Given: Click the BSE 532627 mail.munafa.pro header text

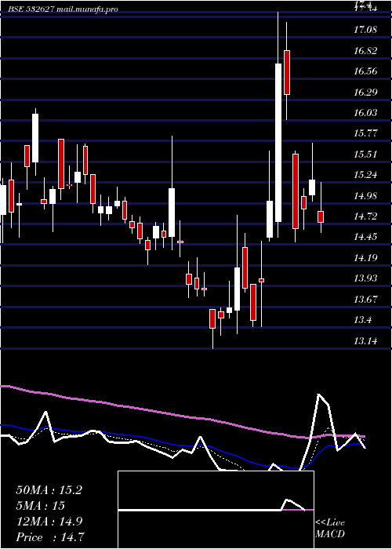Looking at the screenshot, I should (x=63, y=9).
